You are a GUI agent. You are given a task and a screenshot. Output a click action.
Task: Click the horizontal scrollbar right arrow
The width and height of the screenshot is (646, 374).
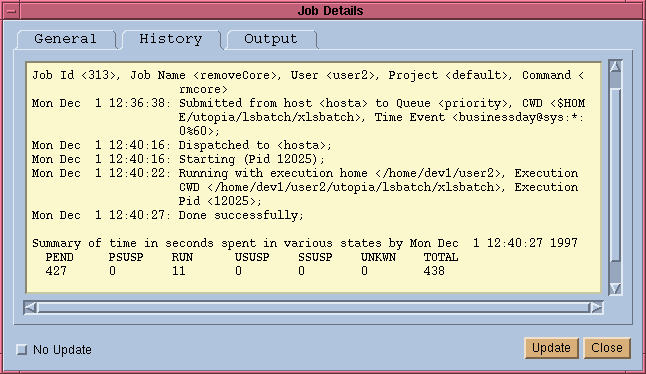tap(597, 307)
